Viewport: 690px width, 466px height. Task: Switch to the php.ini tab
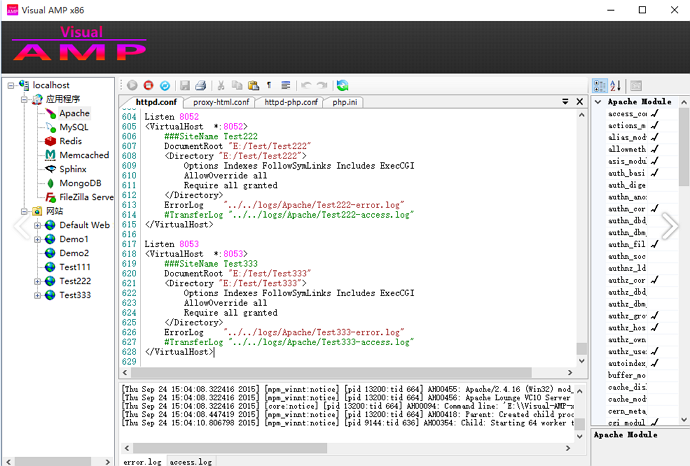click(346, 102)
